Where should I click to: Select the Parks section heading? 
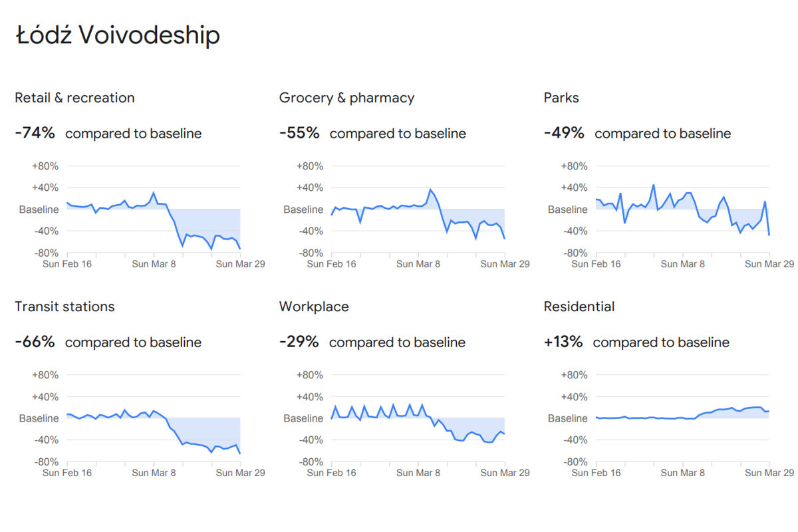pos(561,98)
